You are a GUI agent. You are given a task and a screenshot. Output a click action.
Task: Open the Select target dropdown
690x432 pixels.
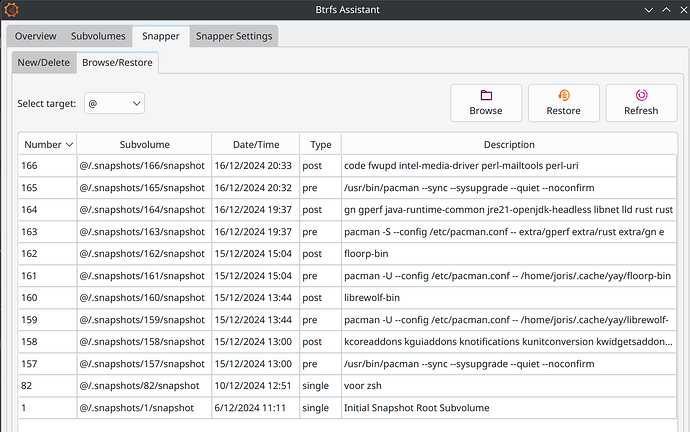[x=114, y=103]
